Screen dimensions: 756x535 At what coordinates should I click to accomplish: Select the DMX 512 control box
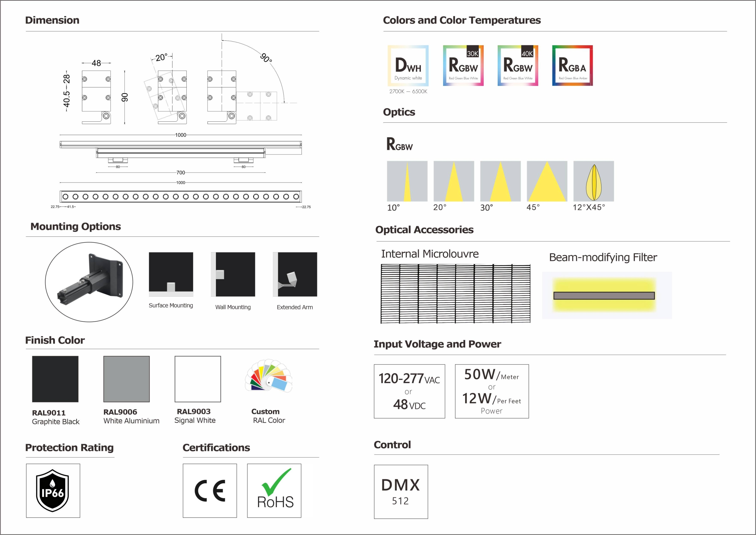[401, 492]
